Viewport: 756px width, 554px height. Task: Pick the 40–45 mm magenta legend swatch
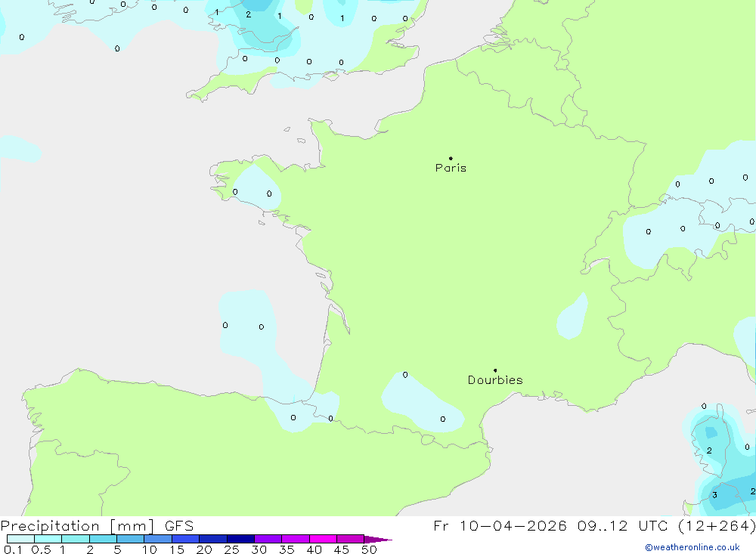coord(323,539)
